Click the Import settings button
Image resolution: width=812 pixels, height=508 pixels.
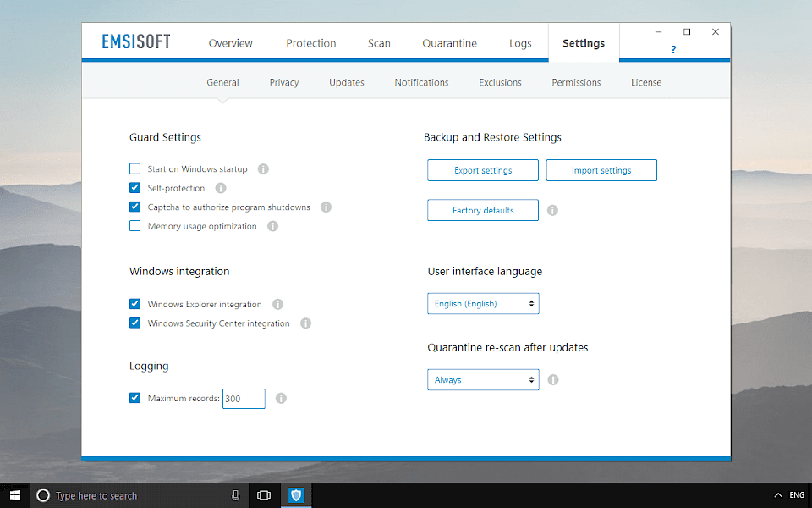601,170
